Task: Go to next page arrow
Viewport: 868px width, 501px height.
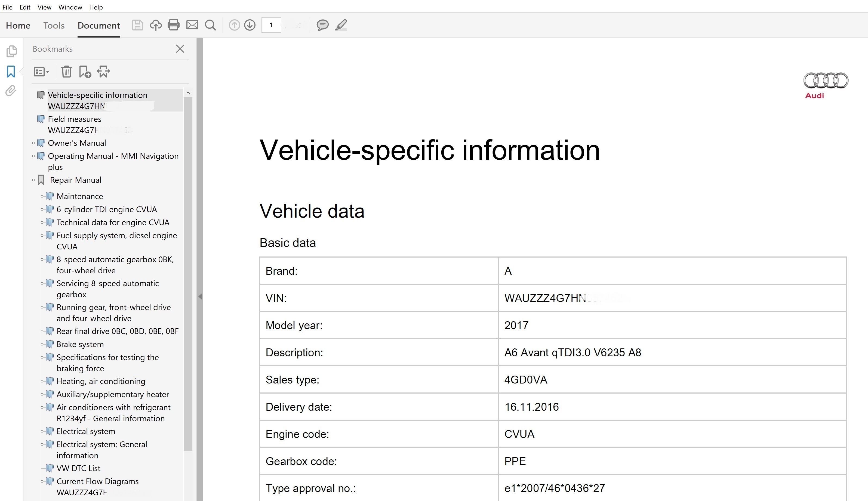Action: click(250, 25)
